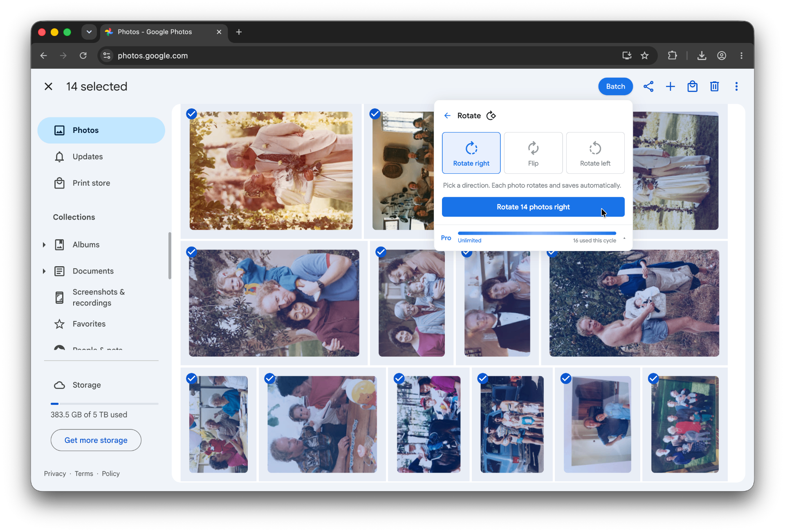The height and width of the screenshot is (532, 785).
Task: Uncheck the family with toddler photo
Action: click(191, 252)
